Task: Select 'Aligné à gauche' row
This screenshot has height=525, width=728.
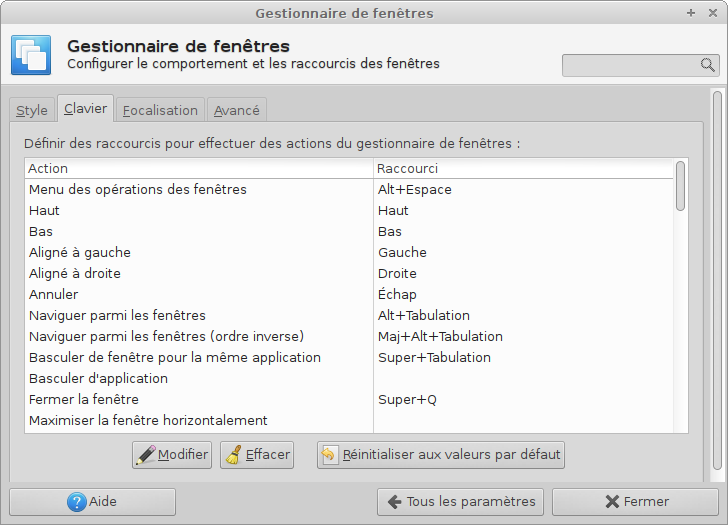Action: (x=349, y=253)
